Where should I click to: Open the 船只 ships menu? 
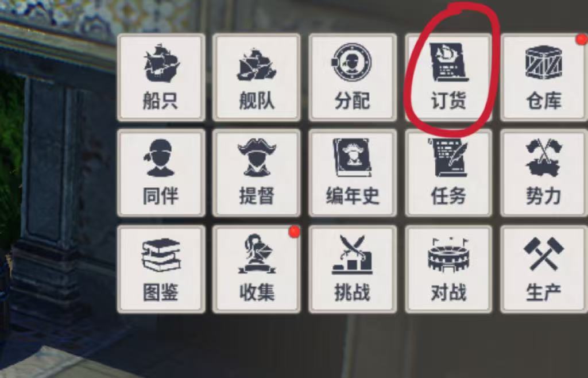tap(161, 78)
